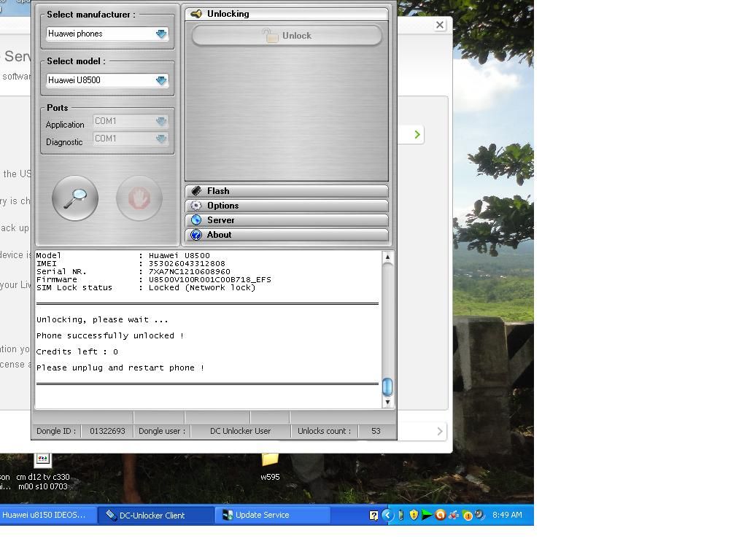This screenshot has width=747, height=560.
Task: Click the yellow shield system tray icon
Action: click(414, 515)
